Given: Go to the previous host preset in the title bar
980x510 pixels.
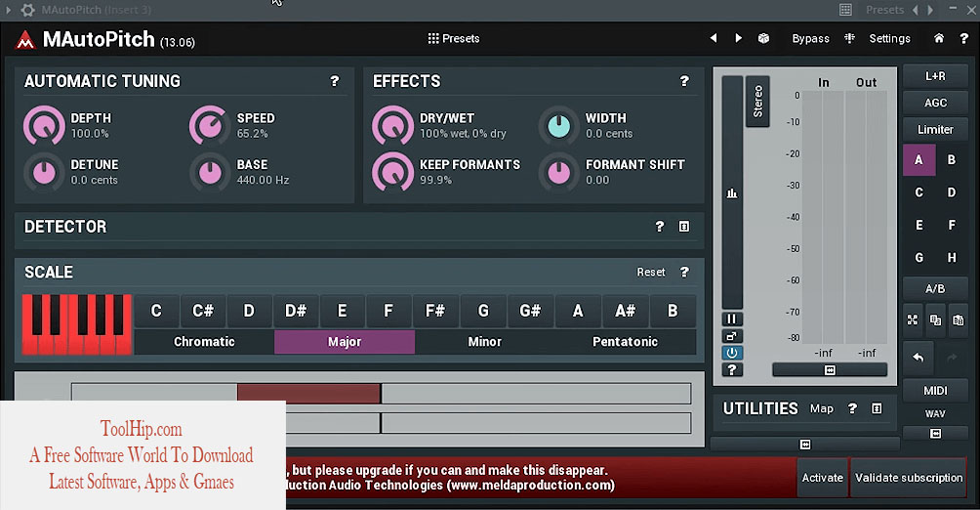Looking at the screenshot, I should pos(916,10).
